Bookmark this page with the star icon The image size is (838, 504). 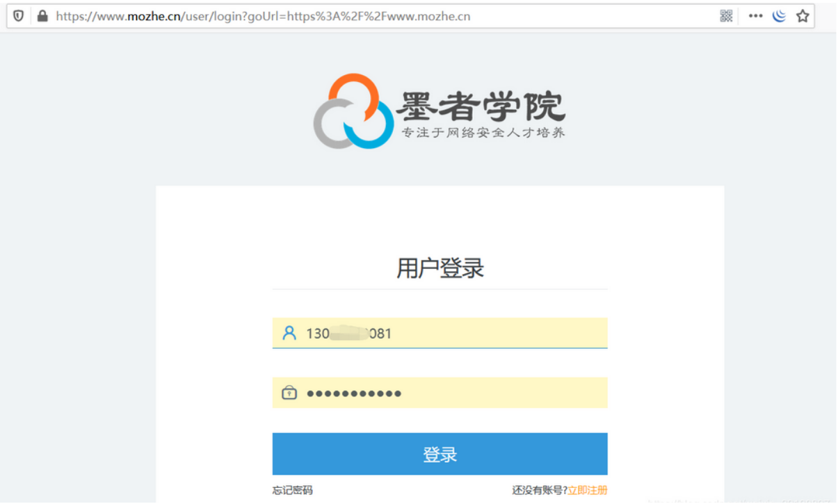coord(803,16)
